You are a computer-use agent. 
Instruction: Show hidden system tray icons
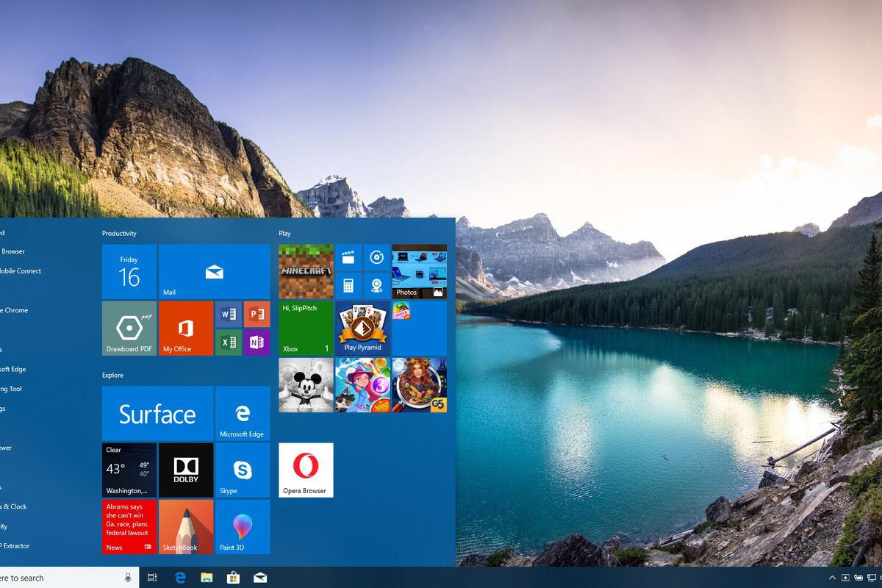tap(833, 578)
